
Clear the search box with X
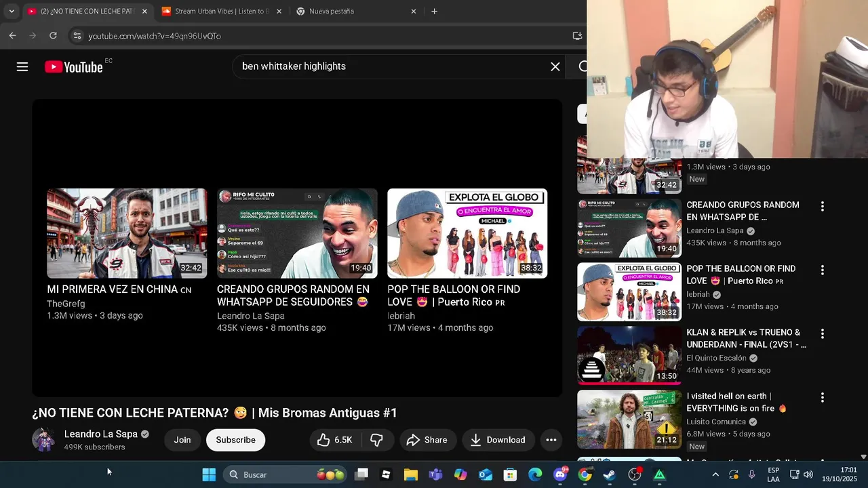pyautogui.click(x=555, y=66)
